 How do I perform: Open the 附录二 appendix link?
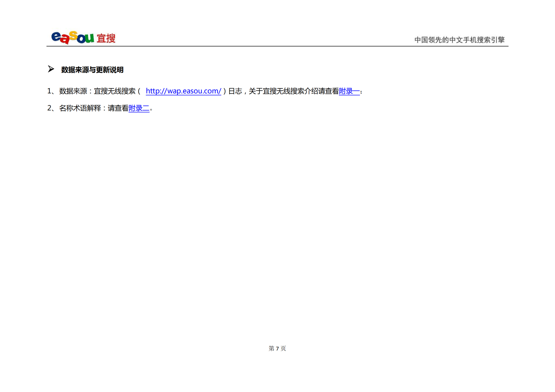click(139, 109)
